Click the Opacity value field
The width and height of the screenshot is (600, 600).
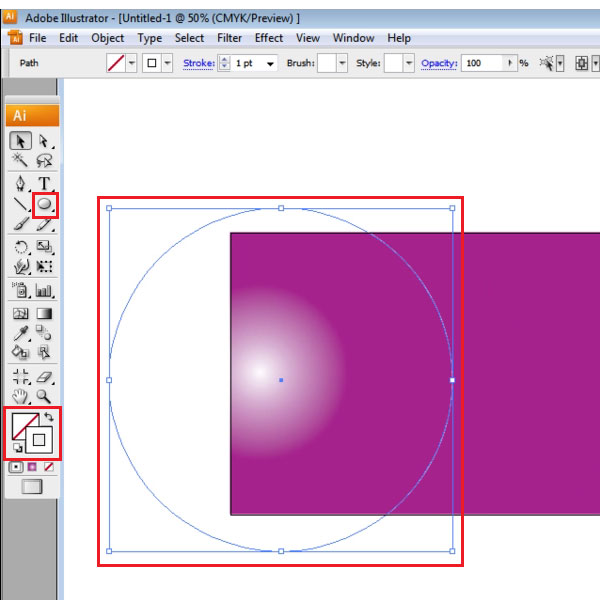coord(482,63)
